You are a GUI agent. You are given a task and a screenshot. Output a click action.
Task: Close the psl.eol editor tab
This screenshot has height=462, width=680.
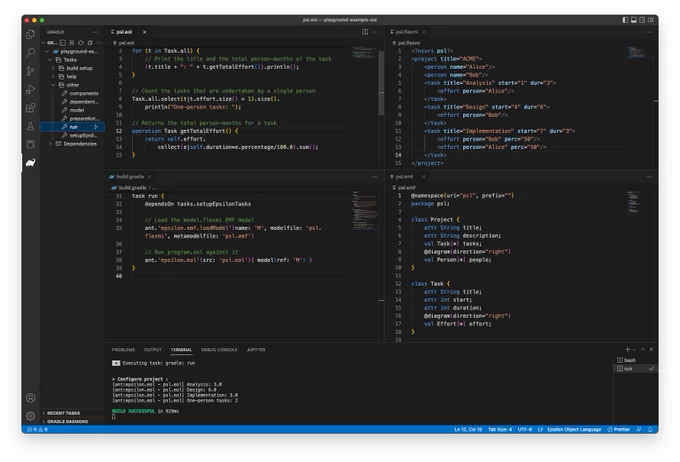(144, 32)
